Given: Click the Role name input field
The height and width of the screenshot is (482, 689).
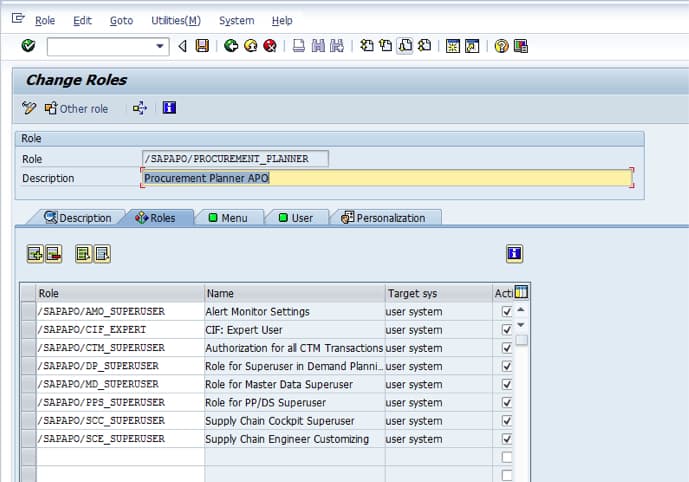Looking at the screenshot, I should click(235, 159).
